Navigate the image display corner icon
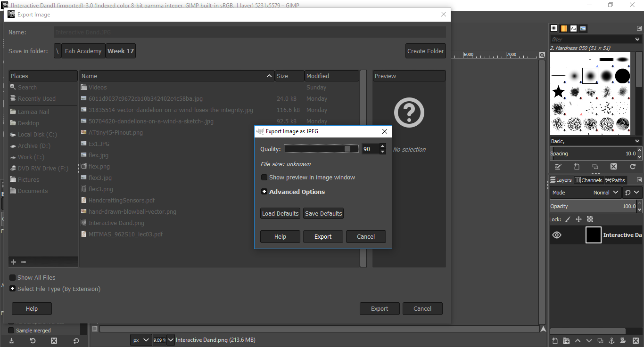 (x=543, y=329)
